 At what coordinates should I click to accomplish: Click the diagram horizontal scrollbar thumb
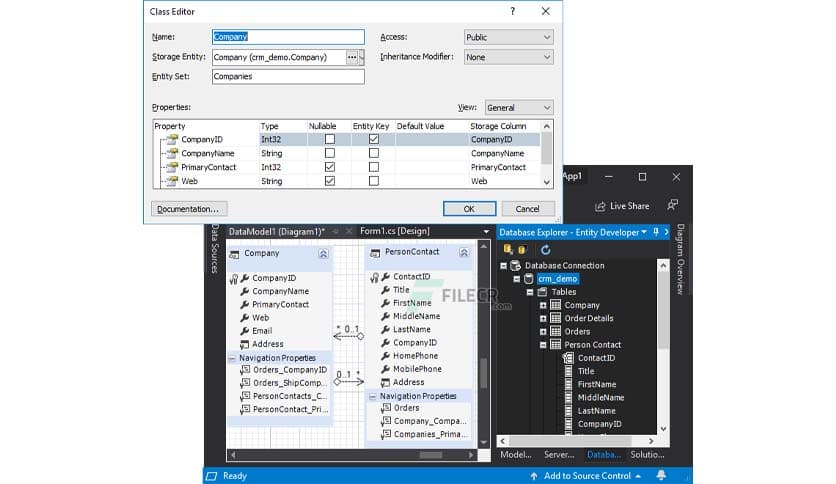(x=431, y=455)
